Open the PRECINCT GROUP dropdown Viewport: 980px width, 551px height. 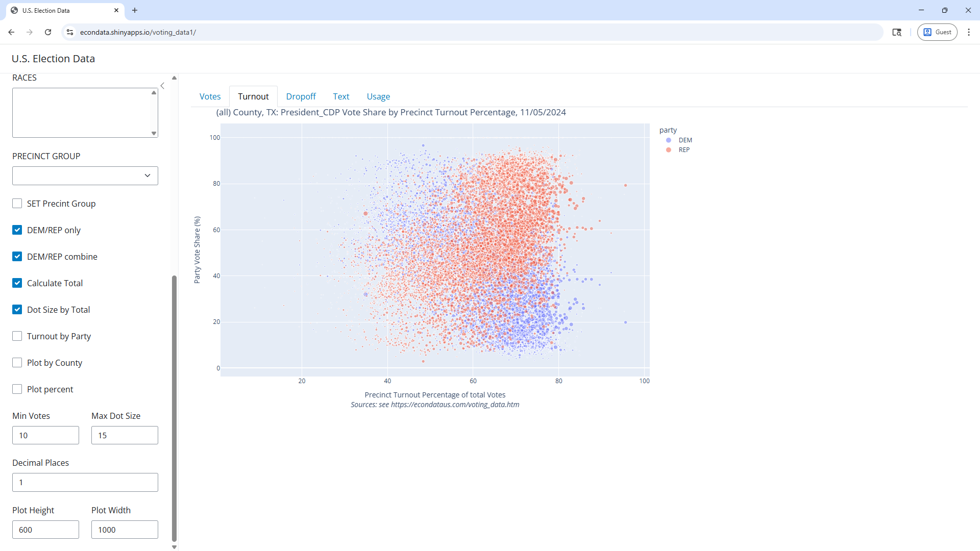point(85,176)
